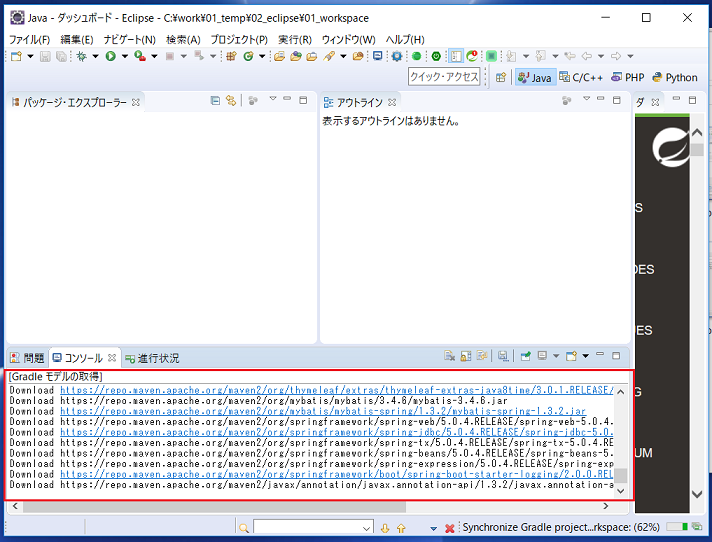Viewport: 712px width, 542px height.
Task: Open the プロジェクト(P) menu
Action: pyautogui.click(x=239, y=40)
